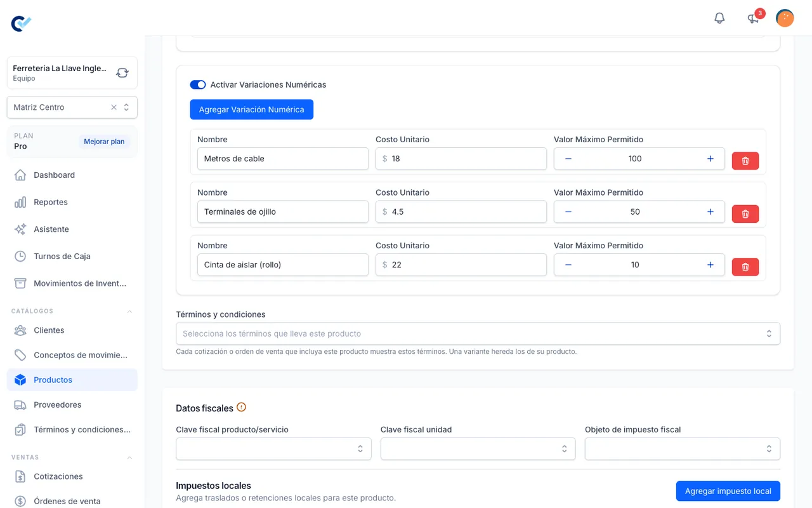Open Clave fiscal unidad dropdown
Screen dimensions: 812x508
(478, 448)
